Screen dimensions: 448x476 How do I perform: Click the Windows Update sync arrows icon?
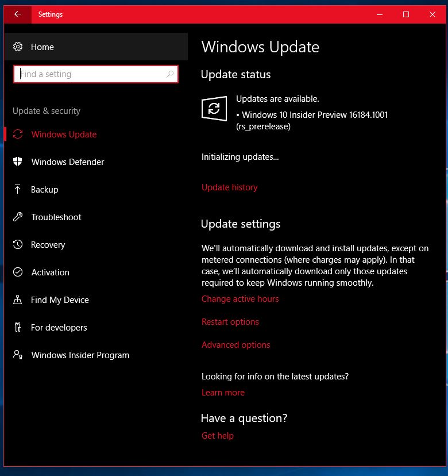tap(18, 134)
